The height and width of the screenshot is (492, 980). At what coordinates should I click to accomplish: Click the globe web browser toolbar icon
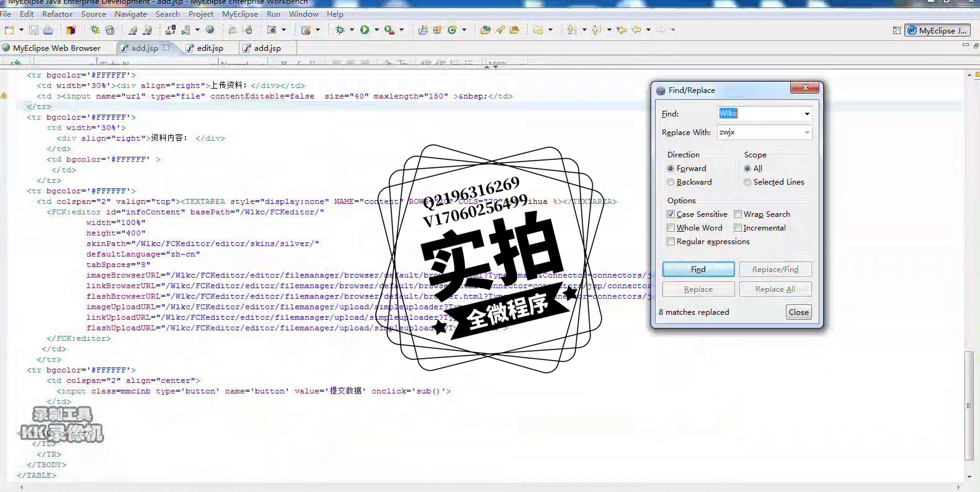[x=210, y=30]
